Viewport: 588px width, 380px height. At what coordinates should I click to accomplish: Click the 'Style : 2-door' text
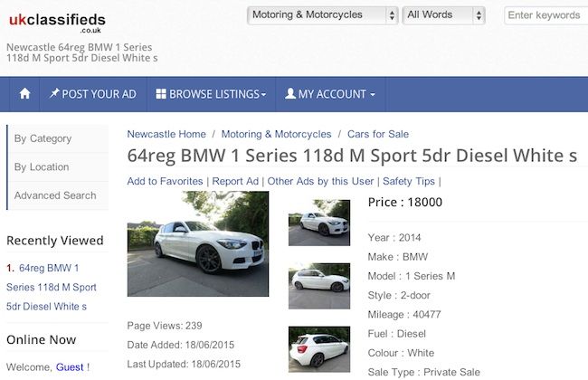(399, 296)
